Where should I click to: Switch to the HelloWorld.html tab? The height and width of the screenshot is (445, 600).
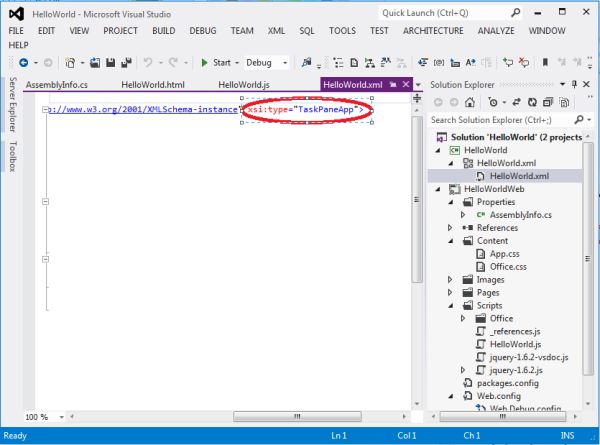pyautogui.click(x=153, y=85)
